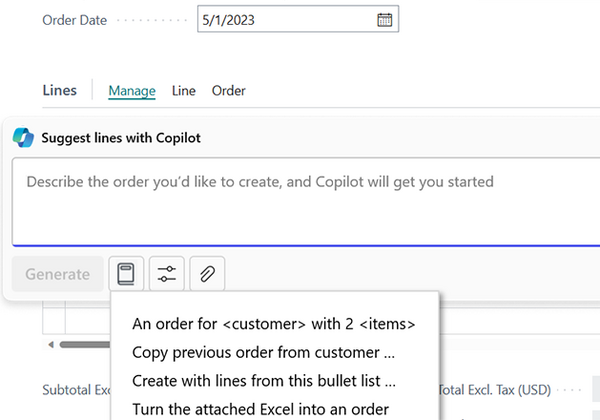Open the Line tab
The height and width of the screenshot is (420, 600).
tap(183, 91)
